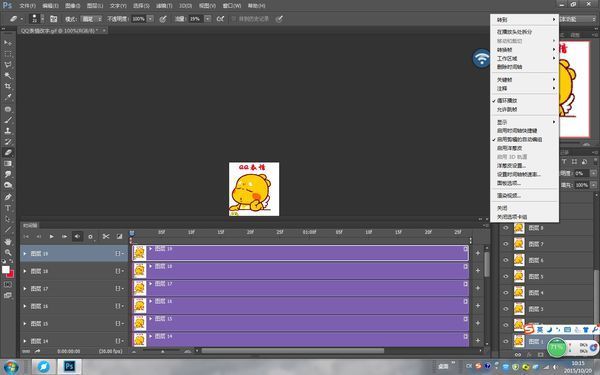Click the scissors split-at-playhead icon
Image resolution: width=600 pixels, height=375 pixels.
[x=106, y=236]
